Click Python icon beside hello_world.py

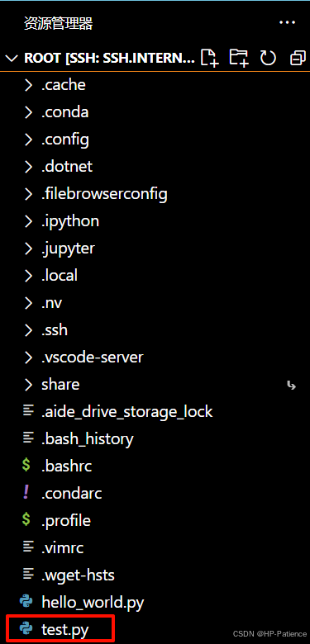[x=26, y=603]
